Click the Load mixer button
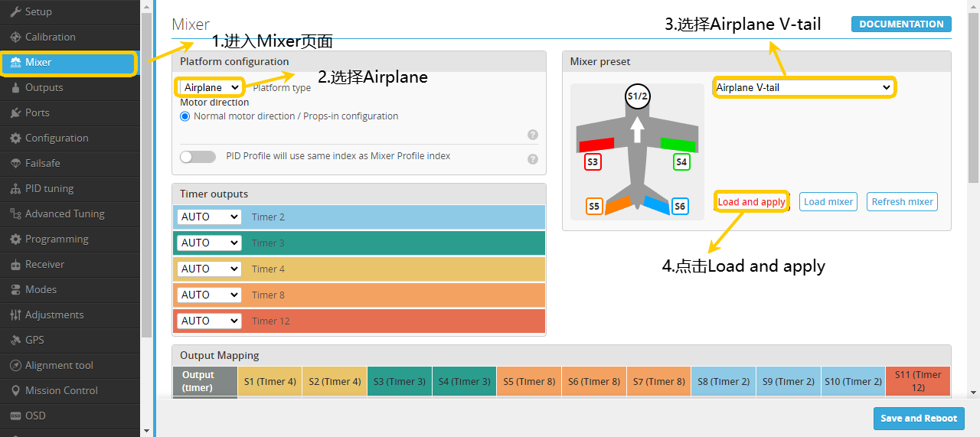 click(x=828, y=202)
